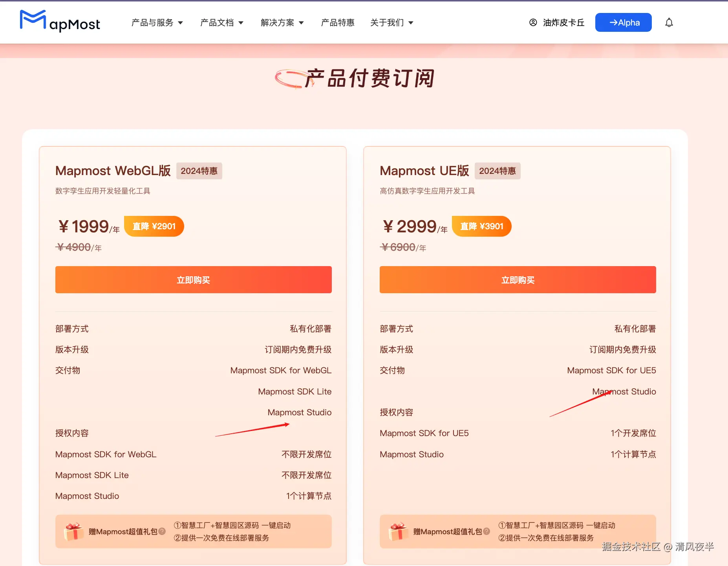
Task: Click 不限开发席位 in Mapmost SDK Lite row
Action: pyautogui.click(x=307, y=475)
